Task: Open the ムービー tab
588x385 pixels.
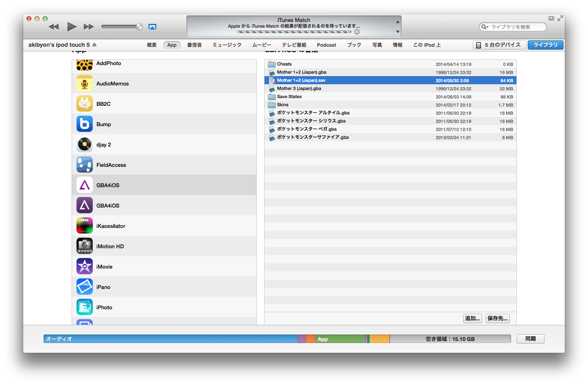Action: point(262,45)
